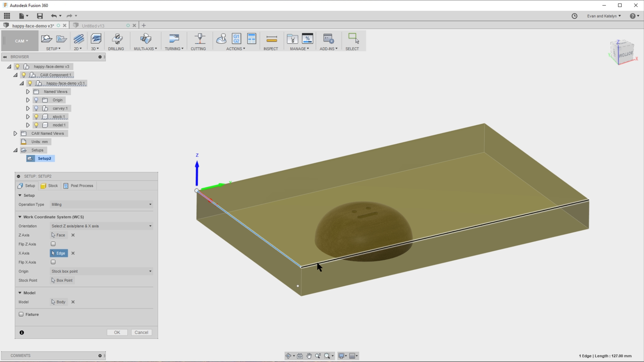Collapse the Work Coordinate System section
Viewport: 644px width, 362px height.
pos(20,217)
